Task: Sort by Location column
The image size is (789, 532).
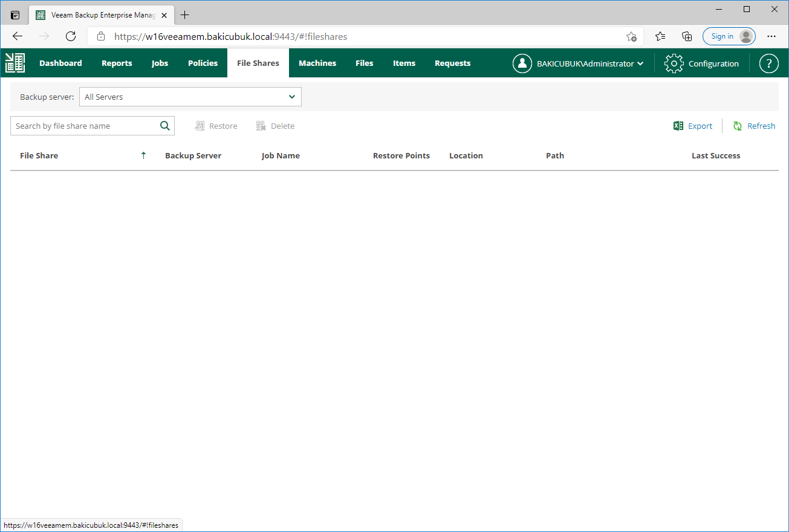Action: (466, 155)
